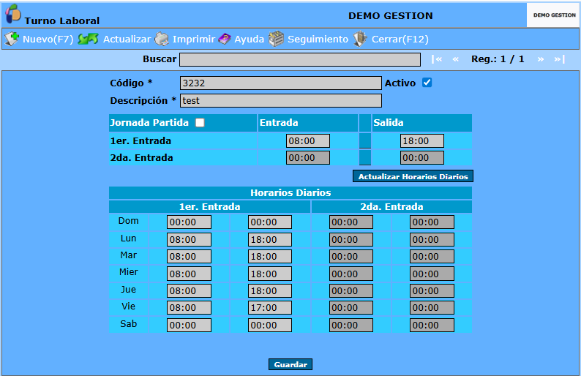Click Vie exit time 17:00 field
Image resolution: width=581 pixels, height=376 pixels.
tap(270, 308)
